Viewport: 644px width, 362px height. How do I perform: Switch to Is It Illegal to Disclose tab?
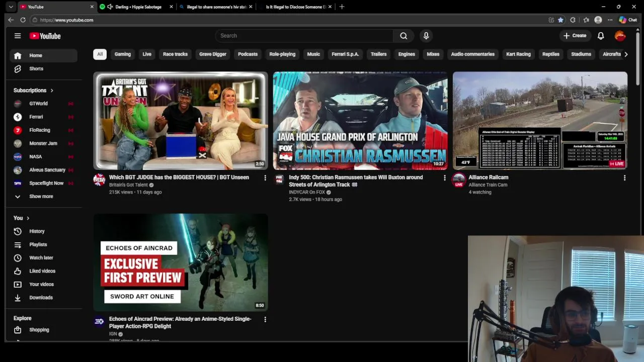click(x=295, y=7)
